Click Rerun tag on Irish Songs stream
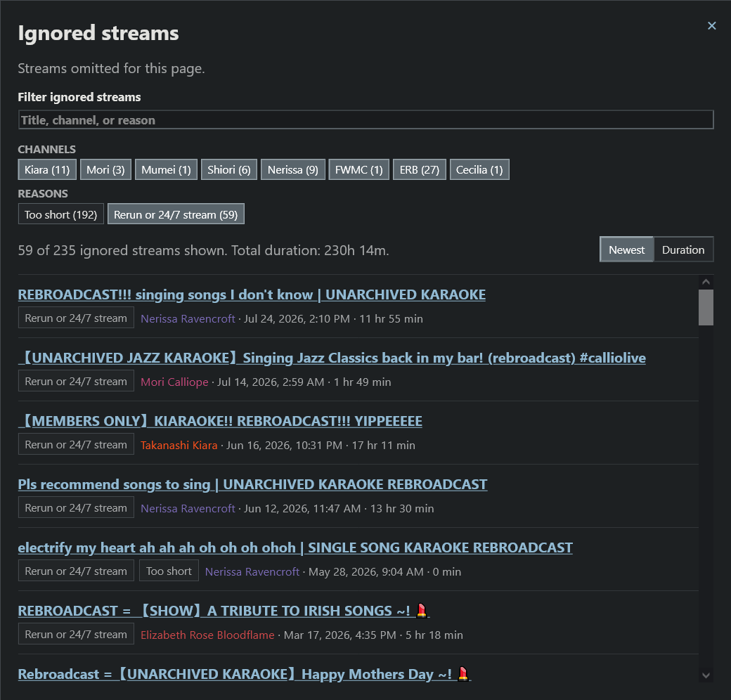The width and height of the screenshot is (731, 700). pos(76,635)
